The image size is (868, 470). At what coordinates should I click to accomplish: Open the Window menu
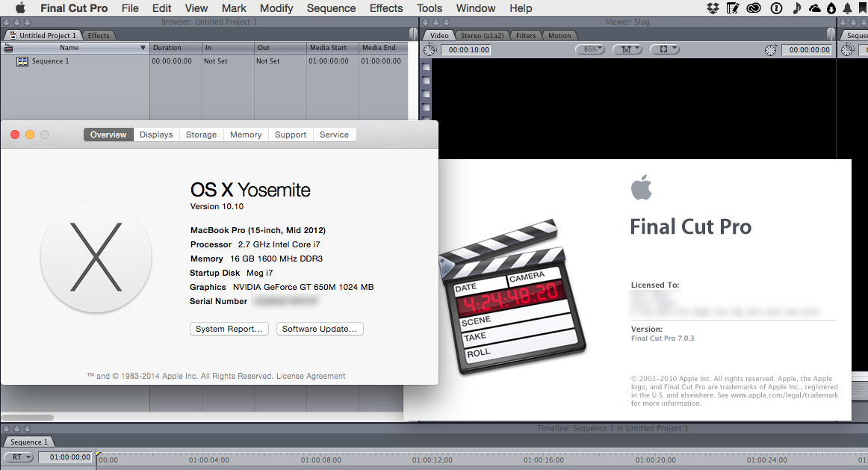pyautogui.click(x=476, y=8)
